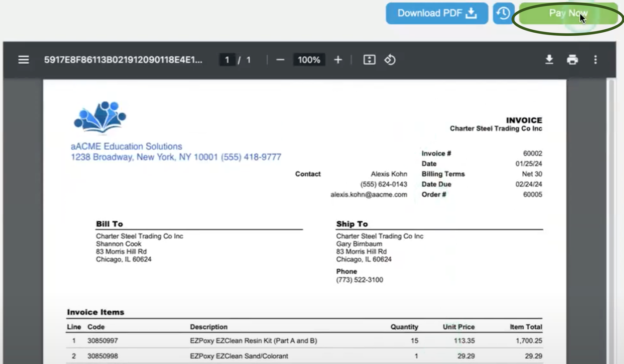
Task: Select EZPoxy EZClean Resin Kit description
Action: [x=254, y=340]
